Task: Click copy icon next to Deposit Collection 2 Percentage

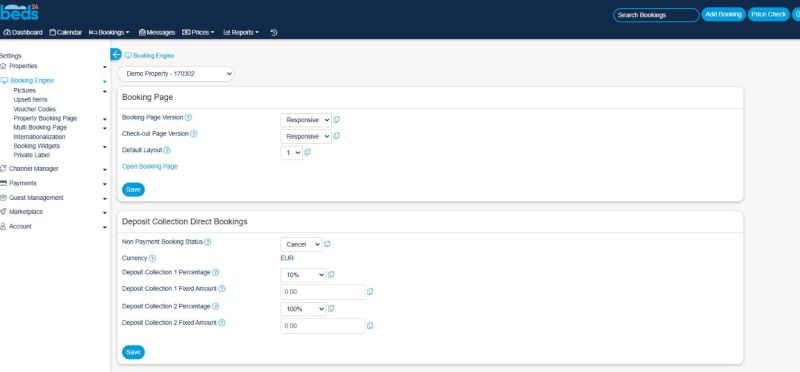Action: tap(331, 309)
